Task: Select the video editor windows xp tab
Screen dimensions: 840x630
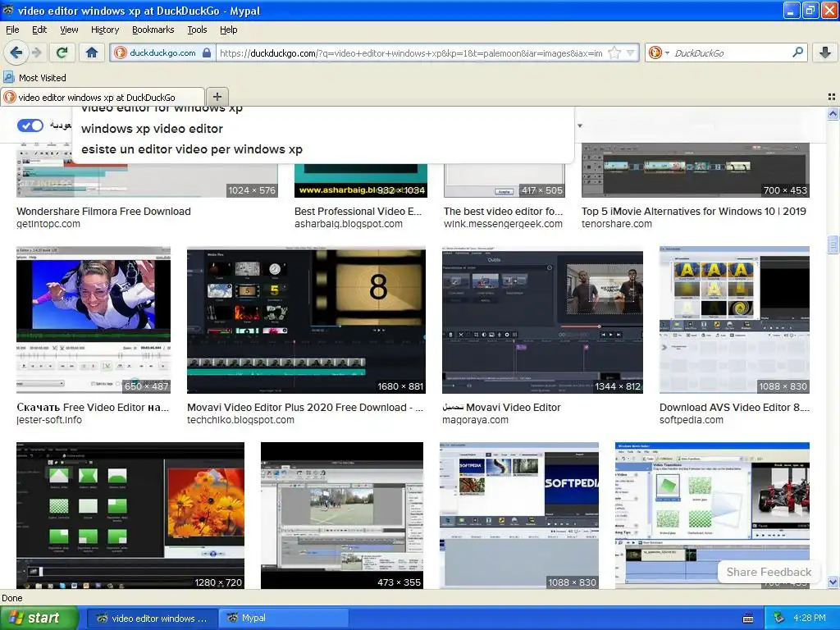Action: [103, 97]
